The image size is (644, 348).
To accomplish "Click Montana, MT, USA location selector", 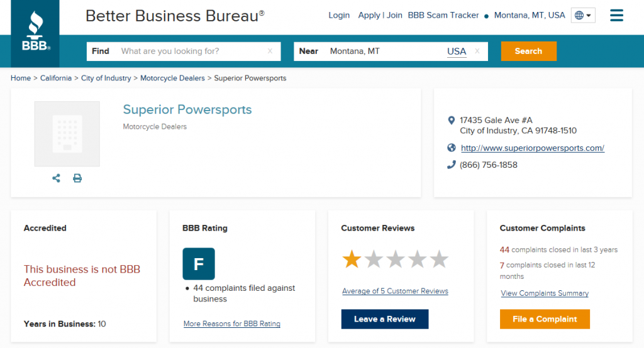I will [530, 16].
